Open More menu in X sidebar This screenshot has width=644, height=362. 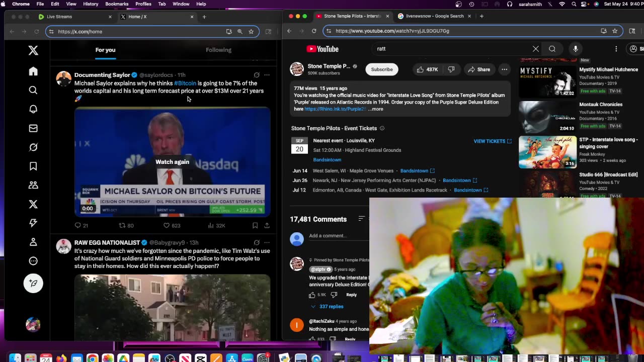point(33,261)
